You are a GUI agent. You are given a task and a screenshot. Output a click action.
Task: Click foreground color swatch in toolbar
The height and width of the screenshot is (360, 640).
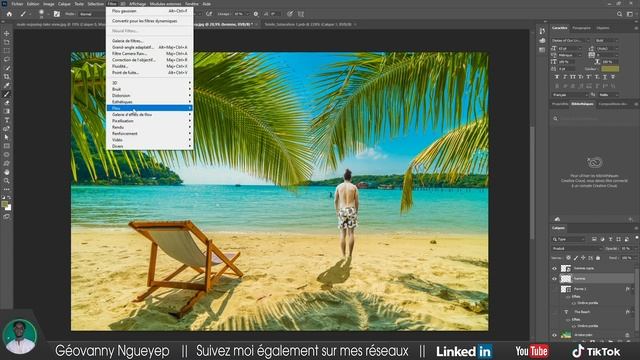click(5, 204)
